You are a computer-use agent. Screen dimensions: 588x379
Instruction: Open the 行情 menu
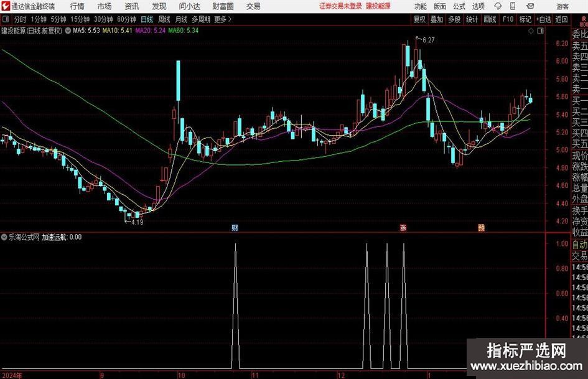pyautogui.click(x=77, y=6)
